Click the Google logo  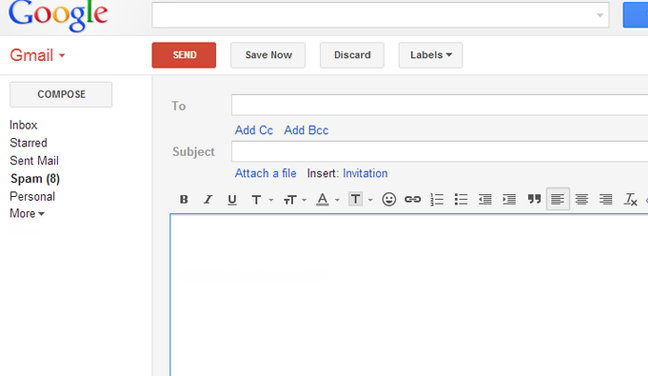pyautogui.click(x=58, y=16)
